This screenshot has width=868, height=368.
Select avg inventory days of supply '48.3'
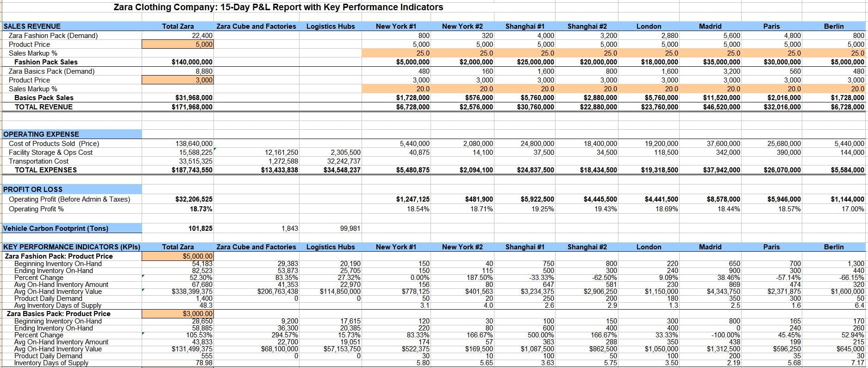(206, 305)
